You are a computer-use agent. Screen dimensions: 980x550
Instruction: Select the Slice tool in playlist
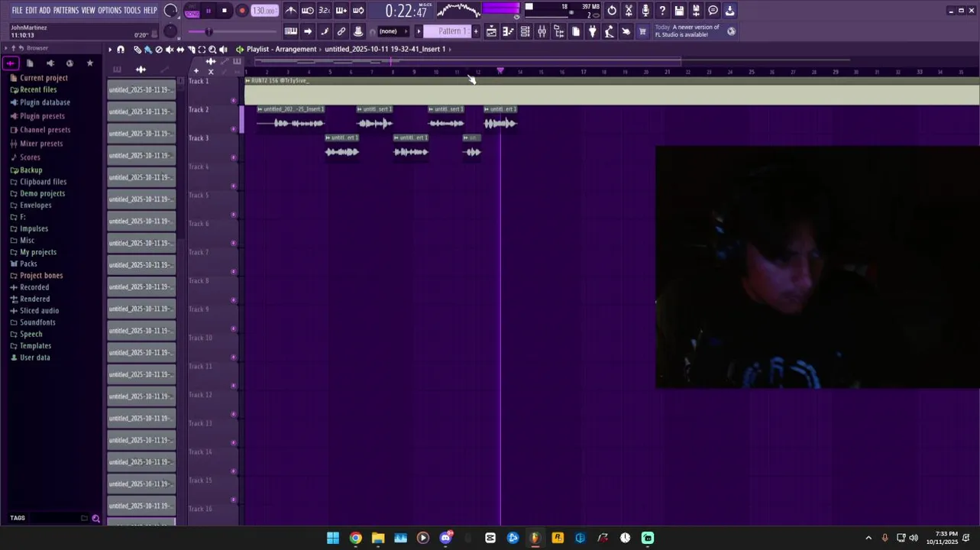click(191, 50)
